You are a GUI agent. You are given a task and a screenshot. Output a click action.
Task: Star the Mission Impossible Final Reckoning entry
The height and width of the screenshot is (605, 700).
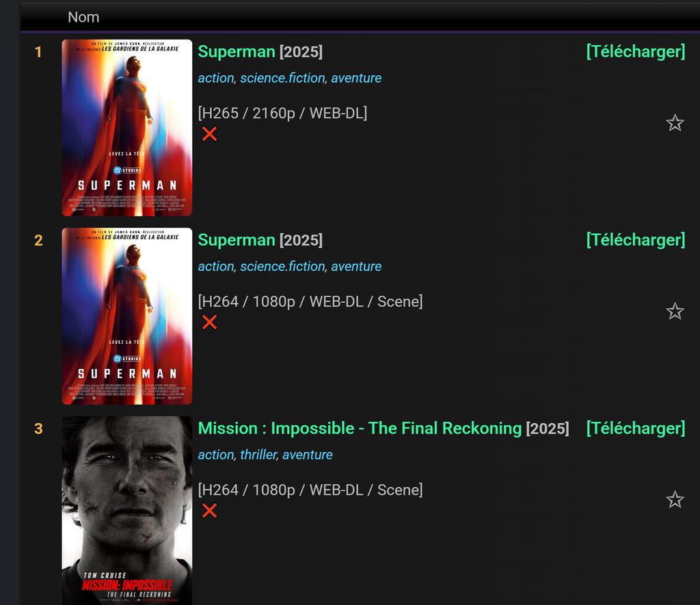(675, 500)
